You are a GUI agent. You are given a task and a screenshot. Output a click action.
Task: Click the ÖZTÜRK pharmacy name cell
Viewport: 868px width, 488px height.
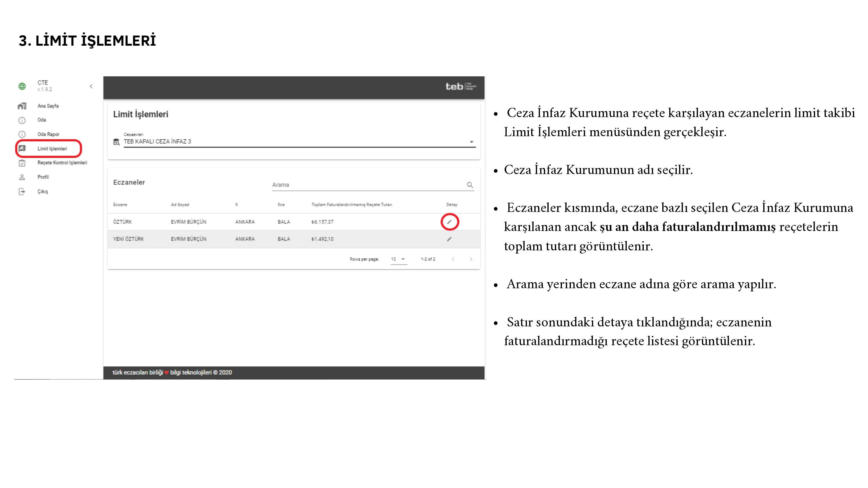tap(122, 222)
